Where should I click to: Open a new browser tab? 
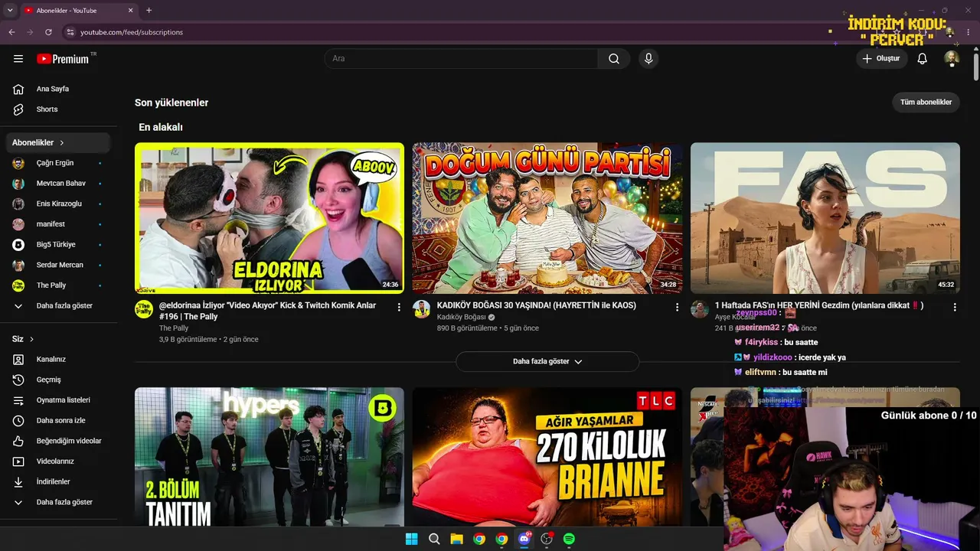coord(149,11)
